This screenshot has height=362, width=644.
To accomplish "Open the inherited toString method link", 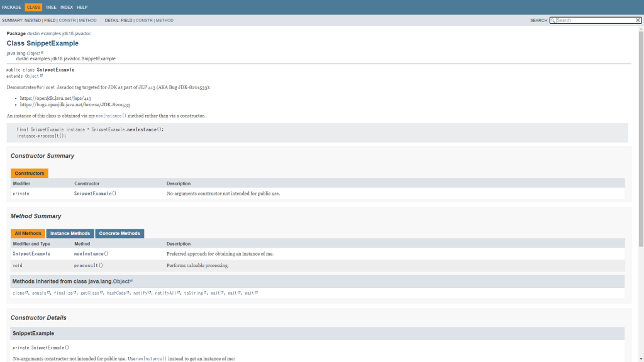I will point(194,293).
